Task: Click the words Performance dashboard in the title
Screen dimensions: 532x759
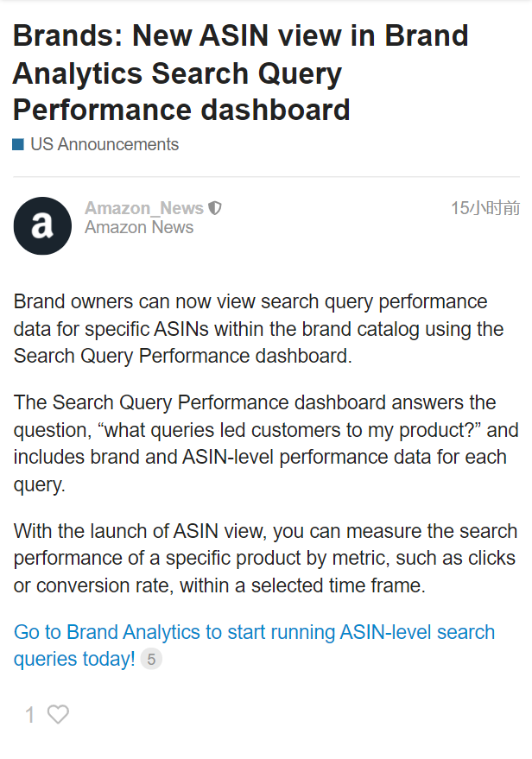Action: pos(181,110)
